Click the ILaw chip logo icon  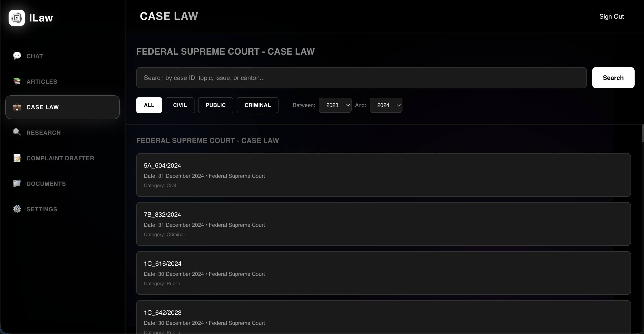pos(17,18)
